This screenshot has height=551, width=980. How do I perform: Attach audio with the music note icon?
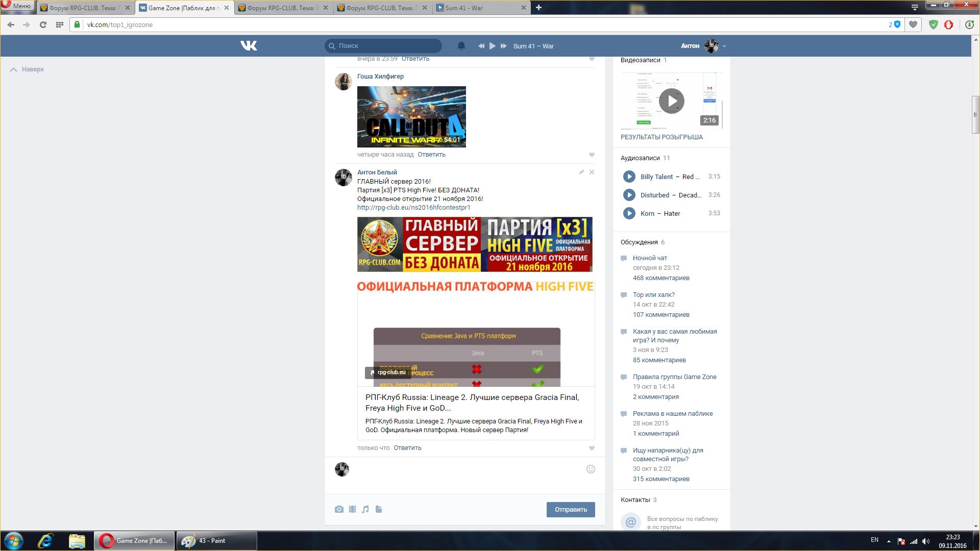tap(365, 509)
